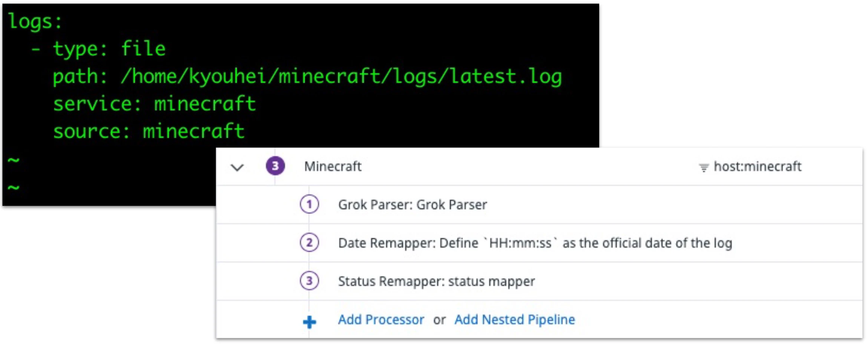Click step number 3 circle icon
The image size is (868, 344).
309,281
